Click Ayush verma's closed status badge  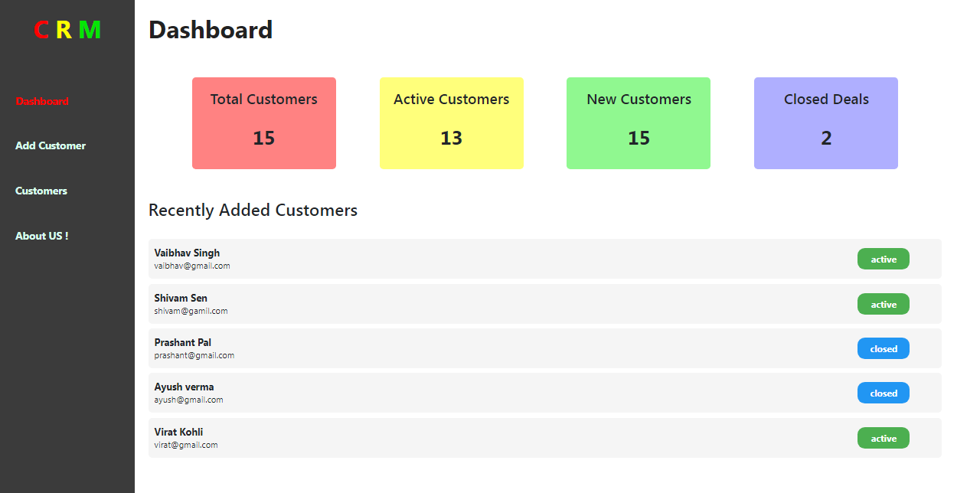pos(884,393)
